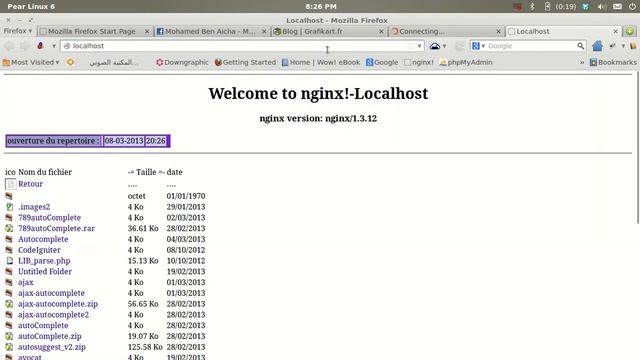Open Bluetooth indicator in system tray
Viewport: 640px width, 360px height.
[532, 7]
